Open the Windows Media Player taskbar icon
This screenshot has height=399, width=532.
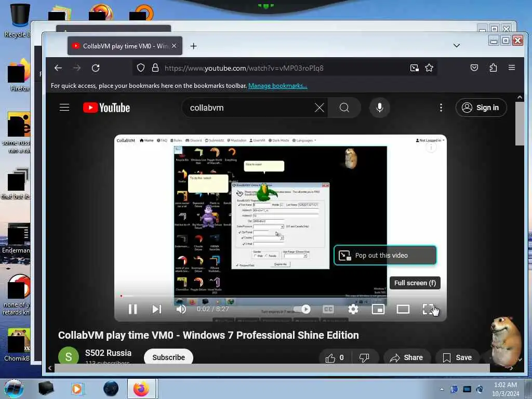pos(78,389)
